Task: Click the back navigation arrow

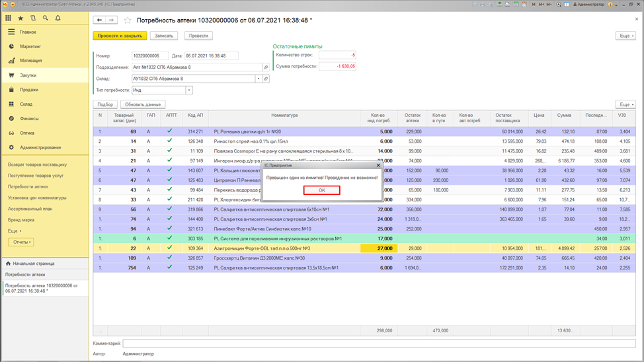Action: [x=100, y=20]
